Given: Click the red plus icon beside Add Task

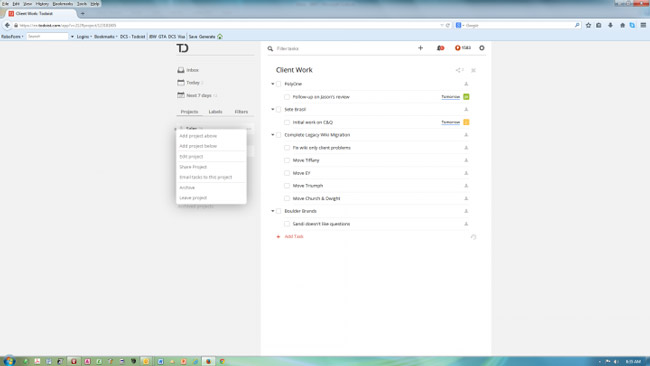Looking at the screenshot, I should 278,237.
